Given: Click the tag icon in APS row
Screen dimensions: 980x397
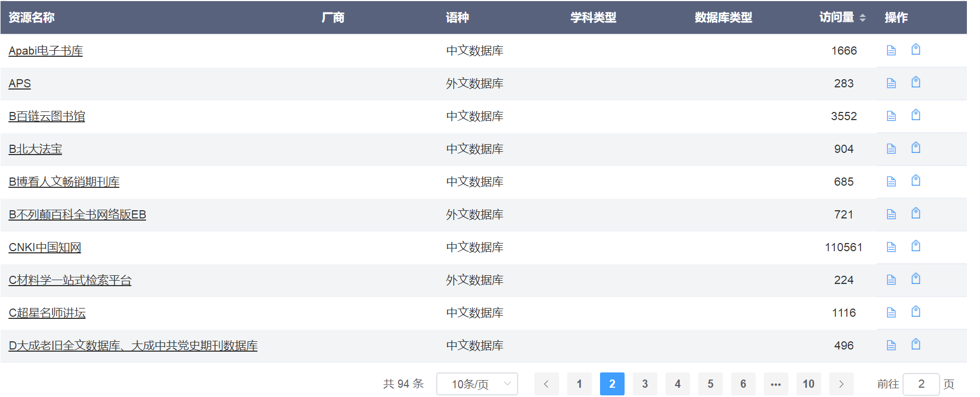Looking at the screenshot, I should (916, 82).
